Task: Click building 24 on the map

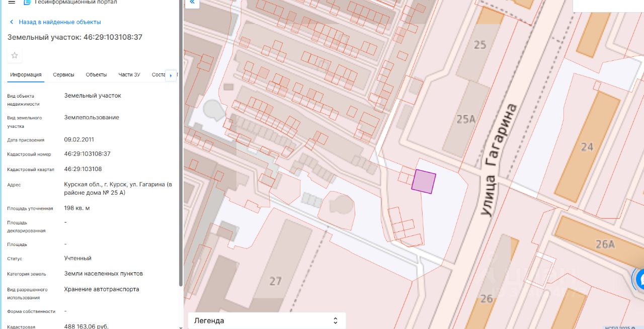Action: [x=587, y=147]
